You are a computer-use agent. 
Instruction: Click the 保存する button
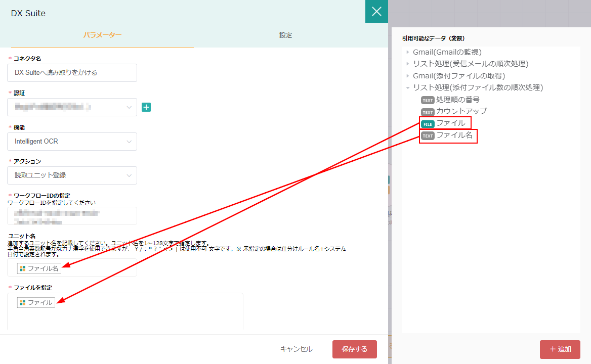(355, 349)
